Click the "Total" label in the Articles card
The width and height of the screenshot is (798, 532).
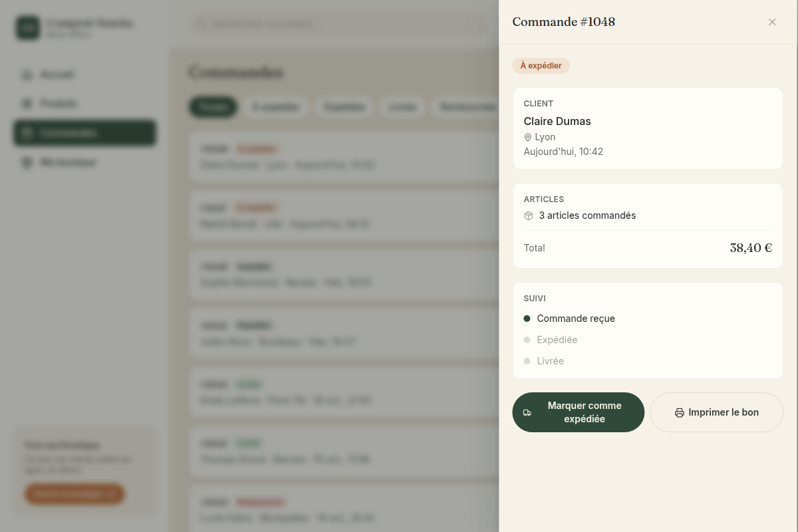point(534,248)
